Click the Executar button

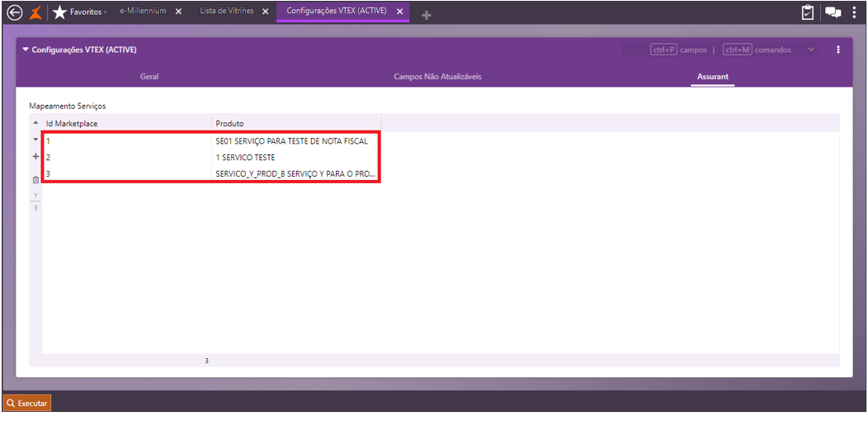[x=28, y=403]
